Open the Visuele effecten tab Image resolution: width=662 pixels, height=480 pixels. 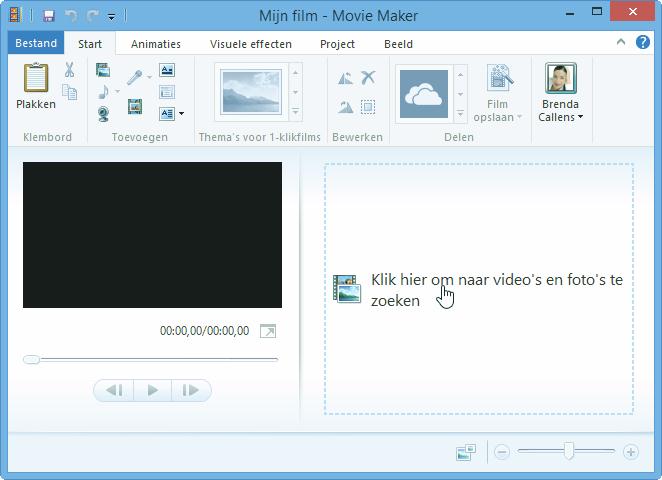(x=251, y=44)
